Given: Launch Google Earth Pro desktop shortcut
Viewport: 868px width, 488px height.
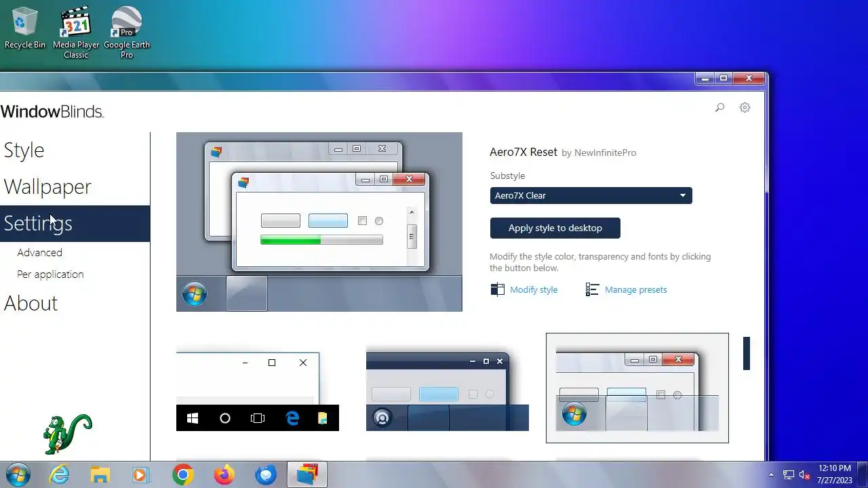Looking at the screenshot, I should (x=127, y=33).
